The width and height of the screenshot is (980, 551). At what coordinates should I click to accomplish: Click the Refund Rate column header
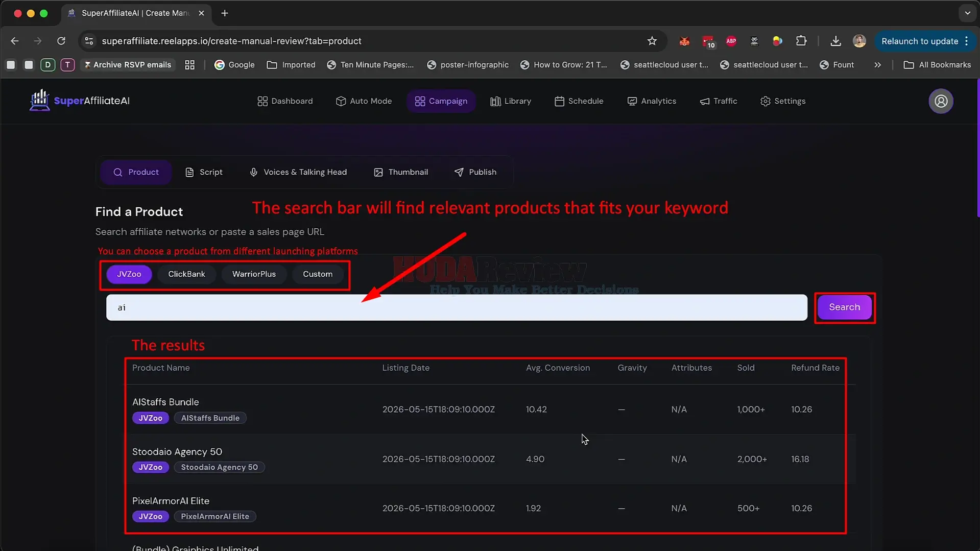coord(815,368)
